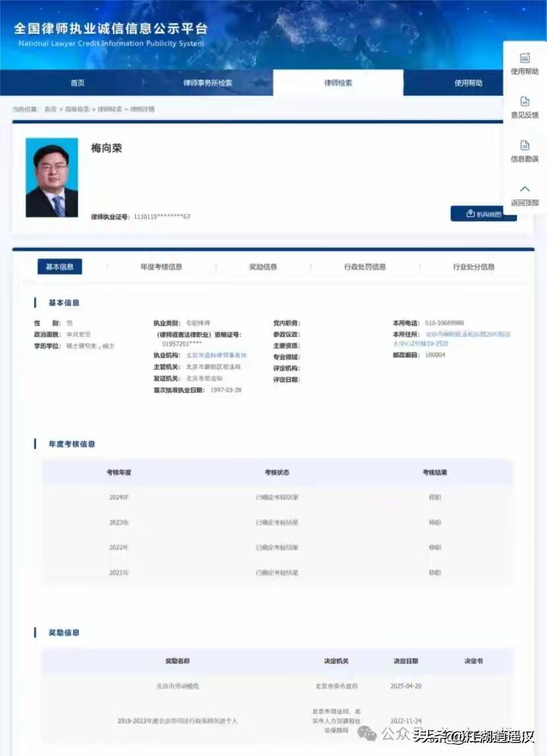
Task: Click the postal code 100004
Action: pos(435,355)
